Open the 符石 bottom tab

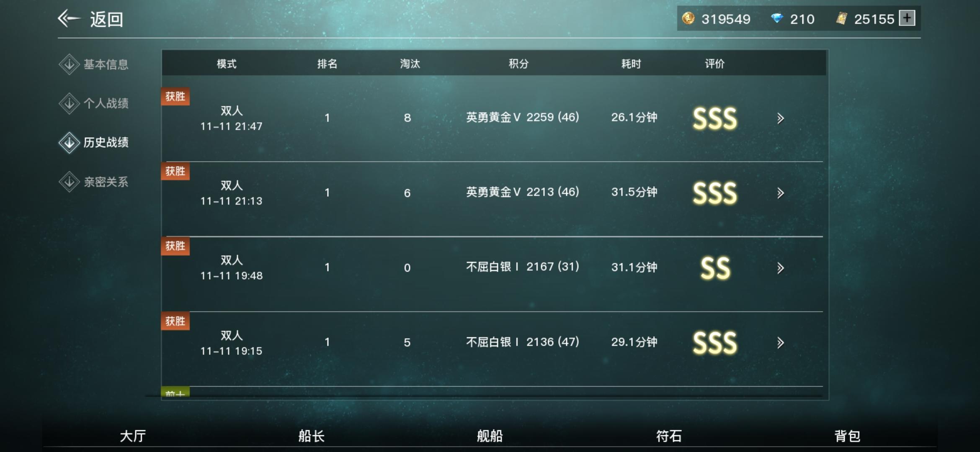[x=669, y=436]
